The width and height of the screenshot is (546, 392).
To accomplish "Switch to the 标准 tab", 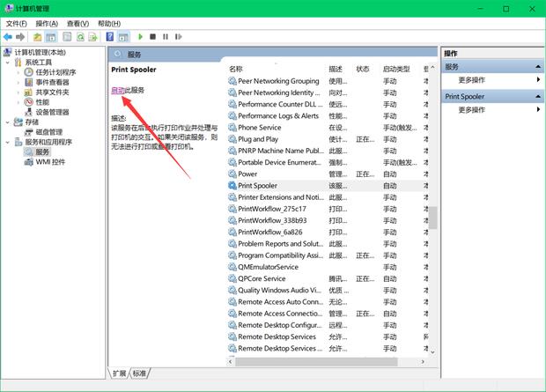I will pos(139,374).
